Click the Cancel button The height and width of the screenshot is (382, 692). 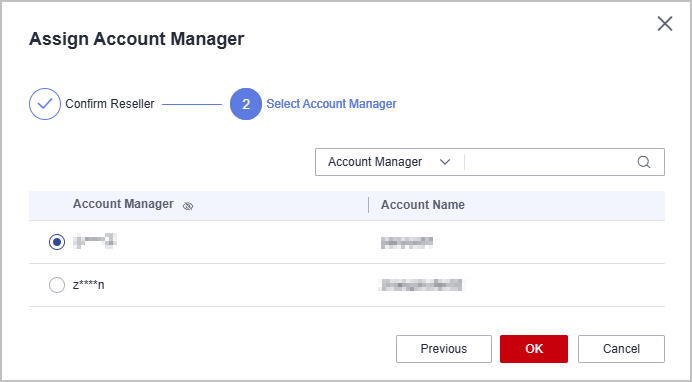(621, 349)
